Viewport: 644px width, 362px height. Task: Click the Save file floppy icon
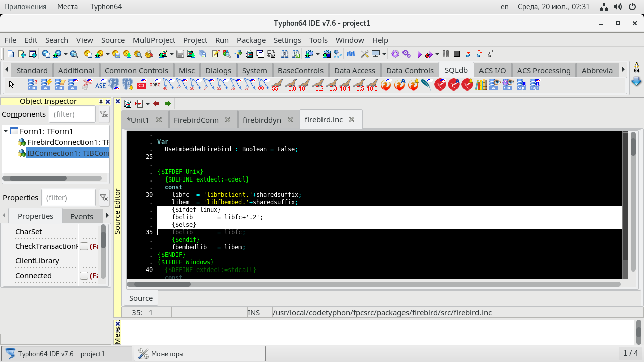tap(180, 54)
